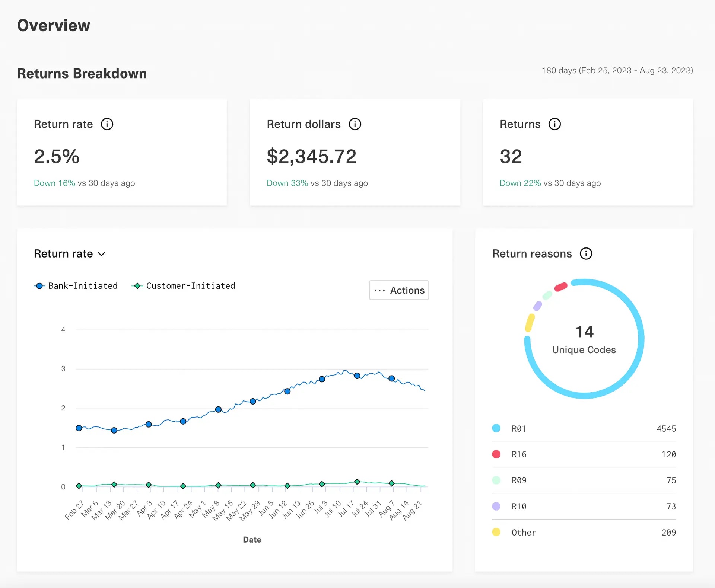Select the Return rate chart metric title
This screenshot has height=588, width=715.
63,254
